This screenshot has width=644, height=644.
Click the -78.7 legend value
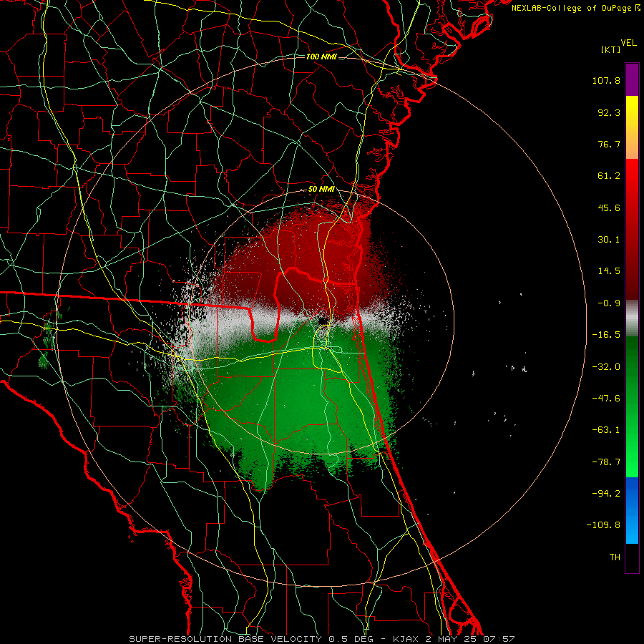606,462
